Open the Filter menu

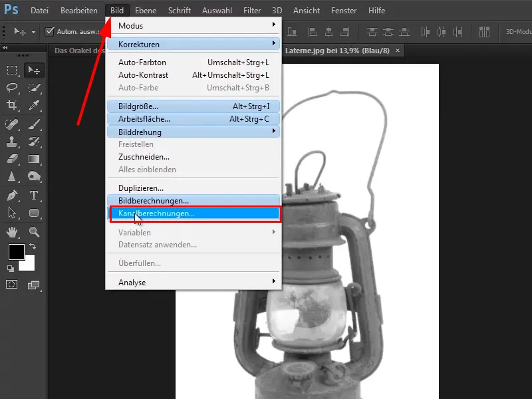[252, 11]
